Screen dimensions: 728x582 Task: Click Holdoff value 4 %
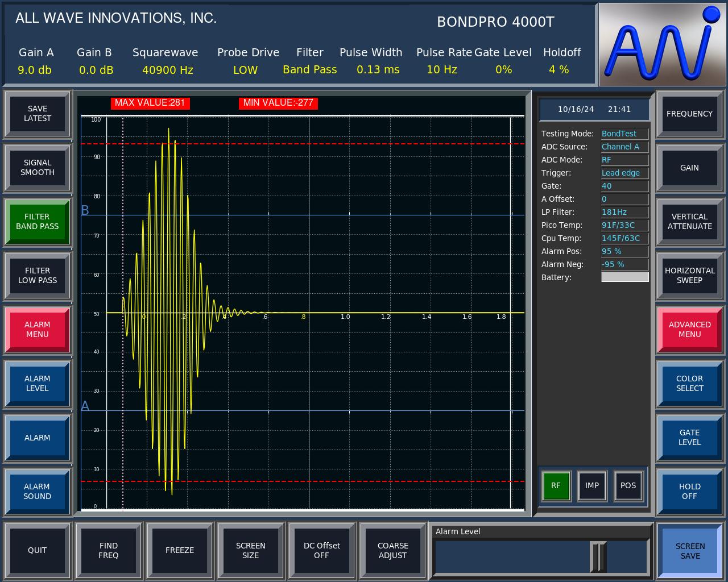pos(559,69)
